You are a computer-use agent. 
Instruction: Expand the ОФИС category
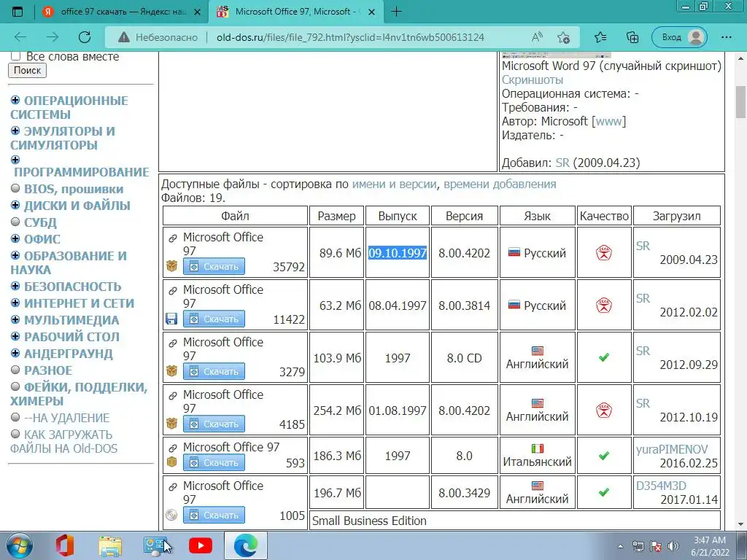click(x=15, y=238)
